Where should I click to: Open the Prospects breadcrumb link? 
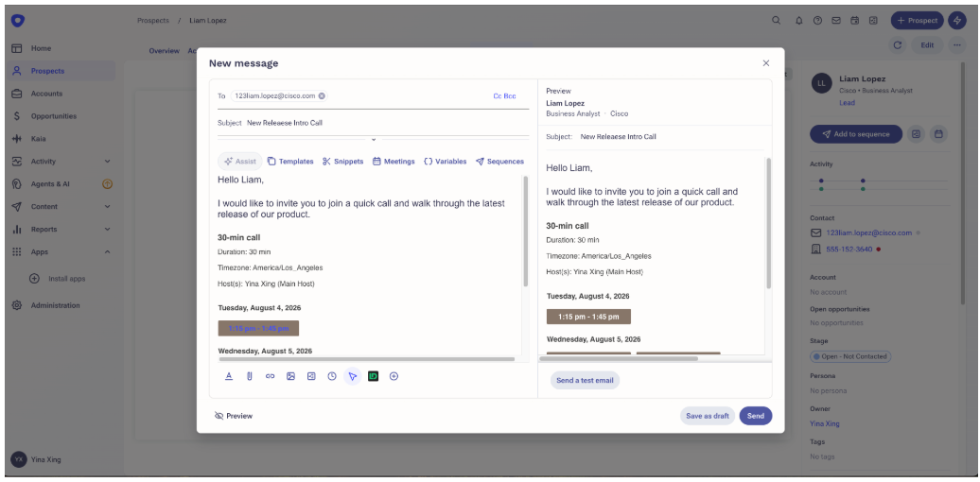153,21
